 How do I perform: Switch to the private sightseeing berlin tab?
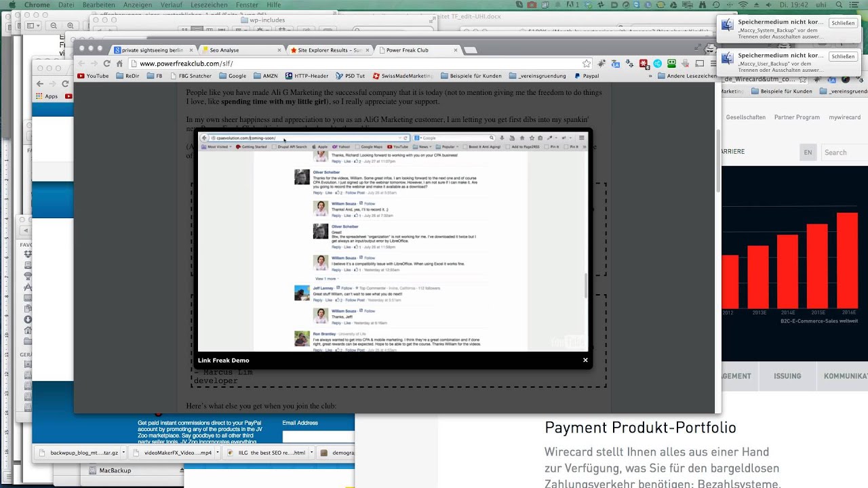pyautogui.click(x=152, y=50)
